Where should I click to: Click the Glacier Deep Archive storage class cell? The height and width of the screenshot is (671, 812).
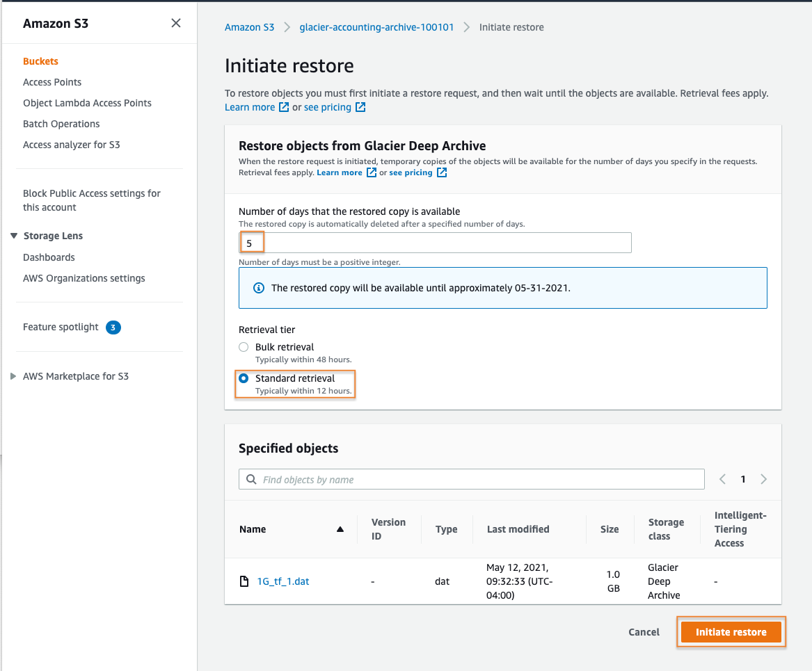pyautogui.click(x=664, y=581)
